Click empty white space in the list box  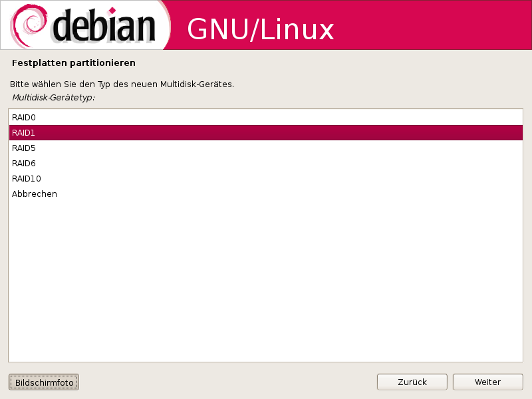point(265,281)
